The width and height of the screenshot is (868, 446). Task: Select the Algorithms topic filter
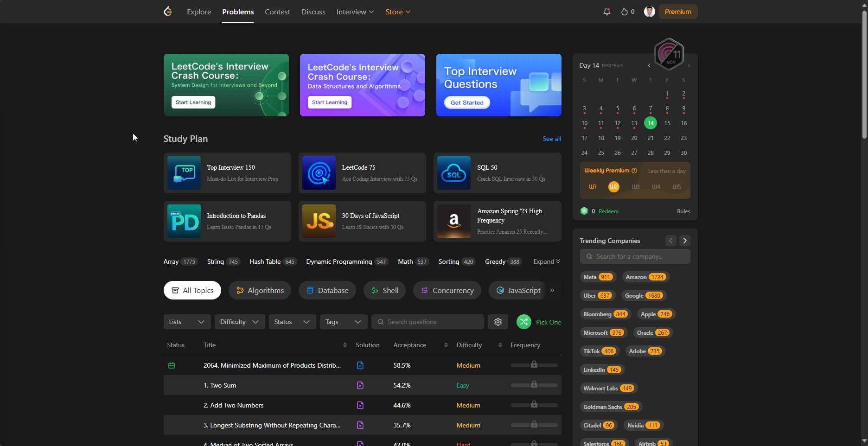coord(260,290)
